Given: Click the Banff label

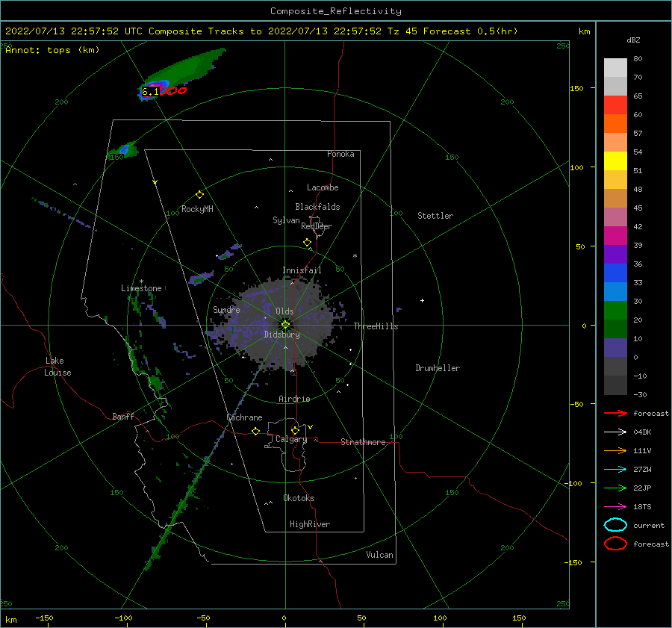Looking at the screenshot, I should click(x=123, y=416).
